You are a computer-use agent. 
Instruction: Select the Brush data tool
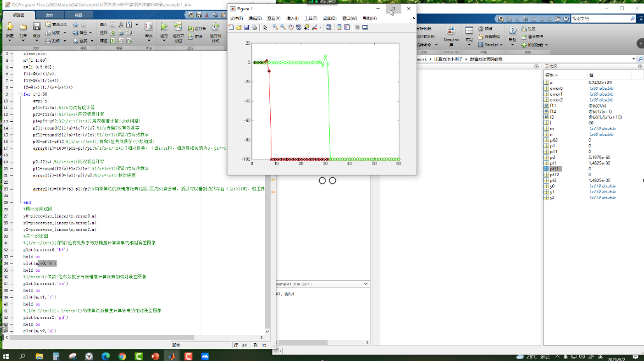[x=314, y=27]
